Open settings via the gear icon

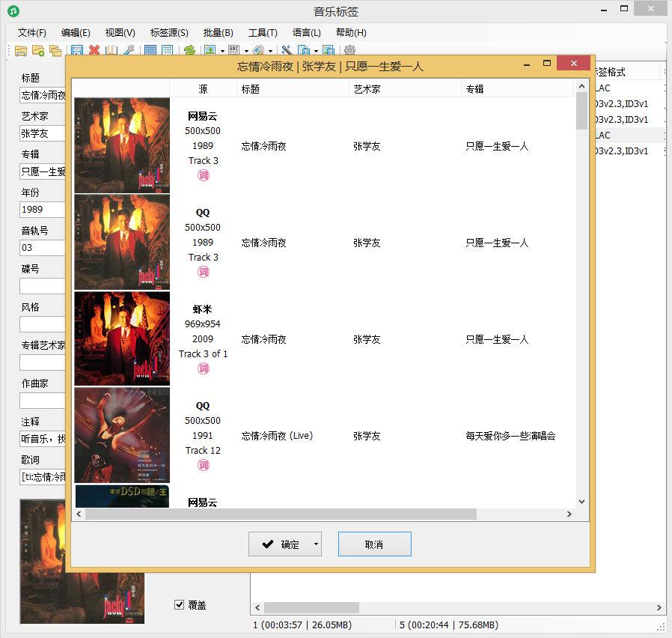click(349, 51)
